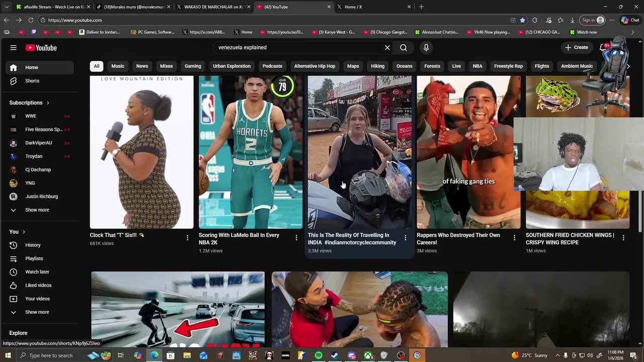Open options for Rappers Who Destroyed short
Image resolution: width=644 pixels, height=362 pixels.
(514, 237)
